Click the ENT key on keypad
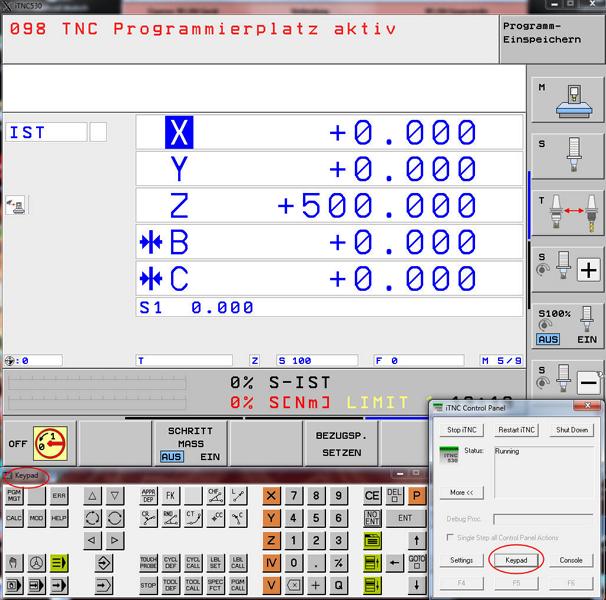Image resolution: width=606 pixels, height=600 pixels. point(405,518)
